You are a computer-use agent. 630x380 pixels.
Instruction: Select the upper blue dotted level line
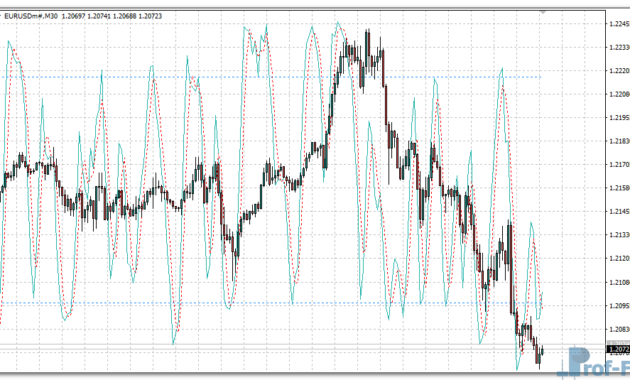click(x=271, y=77)
